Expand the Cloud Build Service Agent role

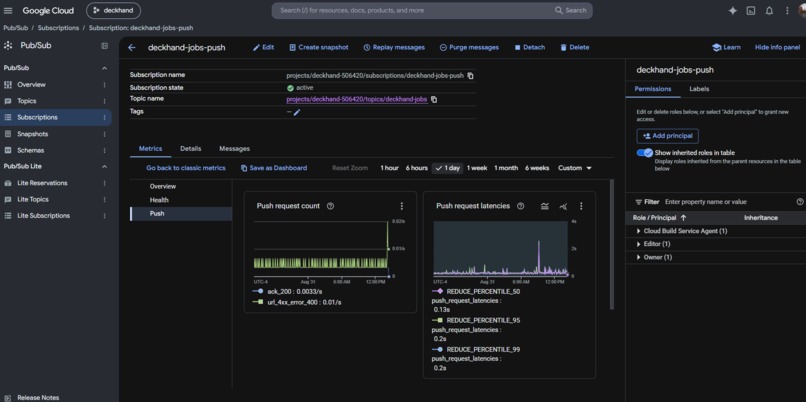[x=639, y=231]
